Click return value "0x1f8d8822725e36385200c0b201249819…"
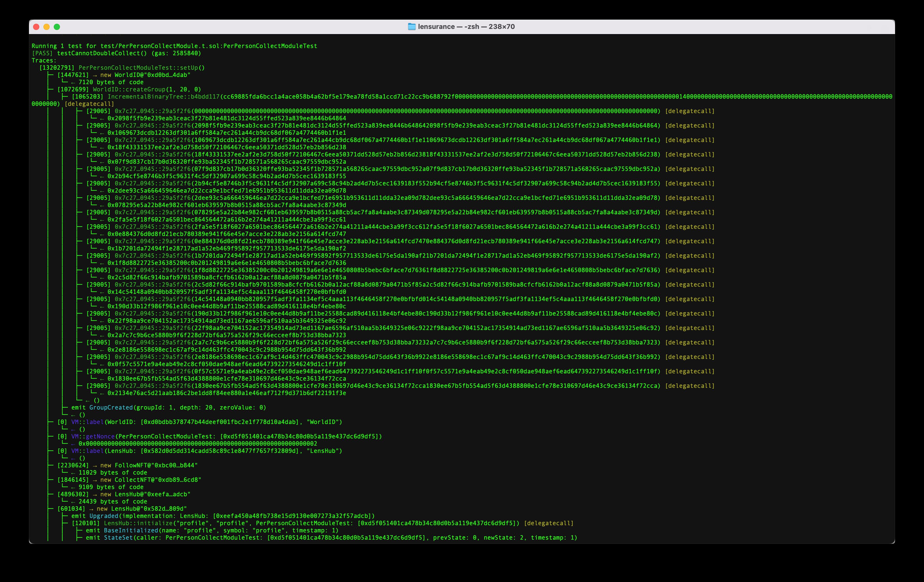This screenshot has width=924, height=582. point(227,263)
